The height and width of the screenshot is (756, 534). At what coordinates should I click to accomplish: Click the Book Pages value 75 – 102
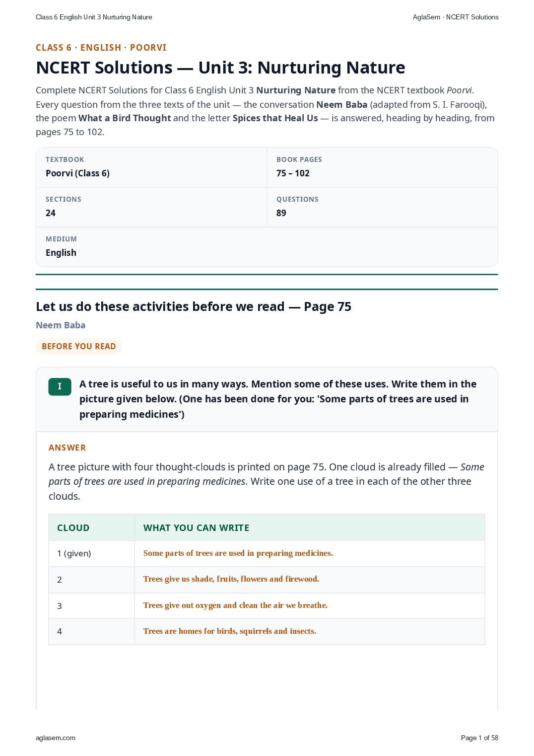[293, 173]
